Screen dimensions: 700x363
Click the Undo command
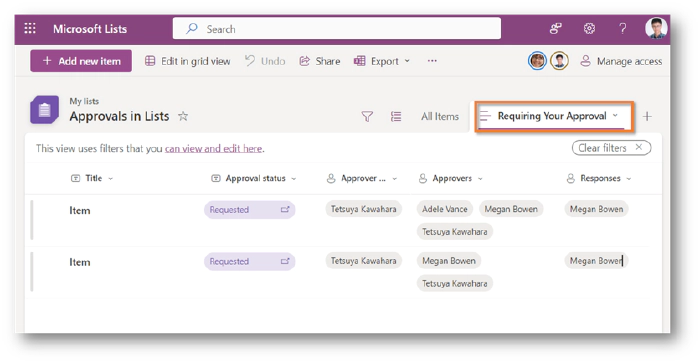(265, 61)
